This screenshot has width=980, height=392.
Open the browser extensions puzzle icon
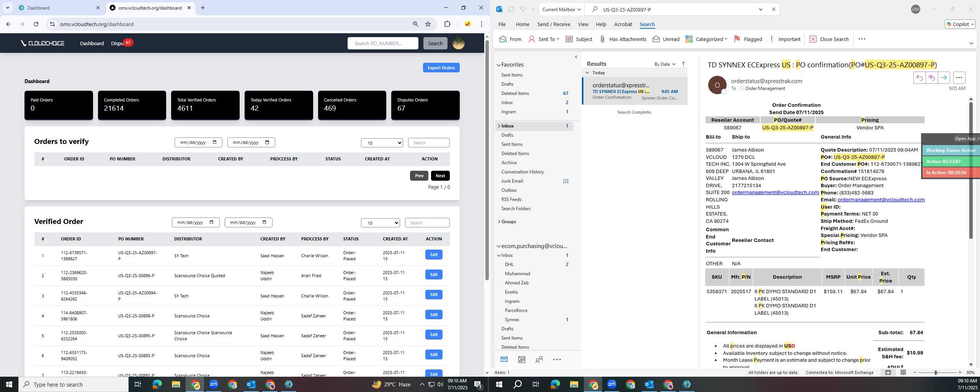click(x=447, y=24)
